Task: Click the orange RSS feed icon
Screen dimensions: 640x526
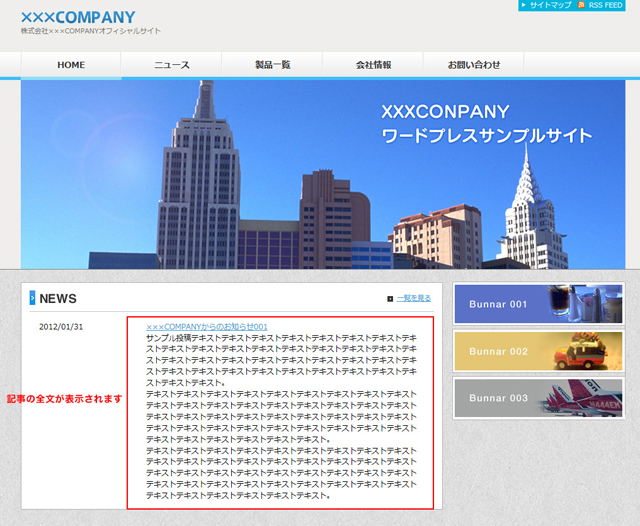Action: pyautogui.click(x=581, y=5)
